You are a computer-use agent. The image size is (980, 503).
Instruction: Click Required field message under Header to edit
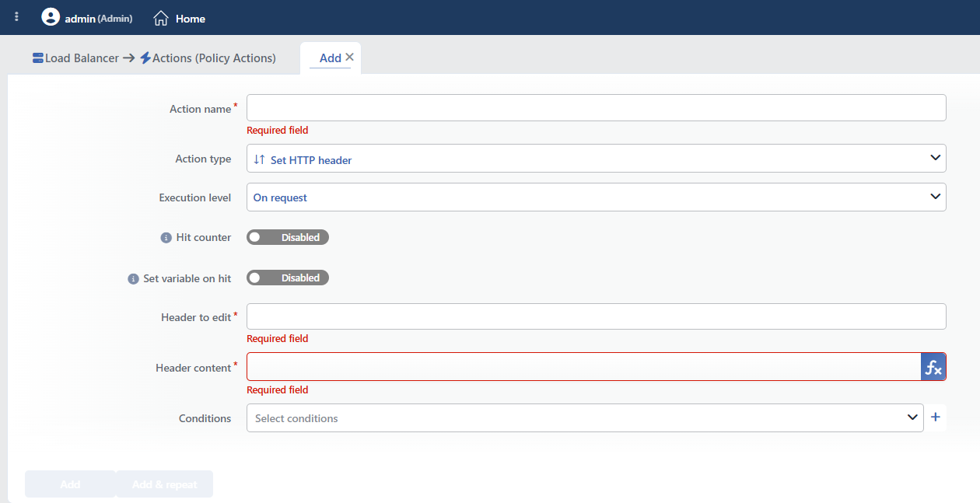pyautogui.click(x=278, y=338)
